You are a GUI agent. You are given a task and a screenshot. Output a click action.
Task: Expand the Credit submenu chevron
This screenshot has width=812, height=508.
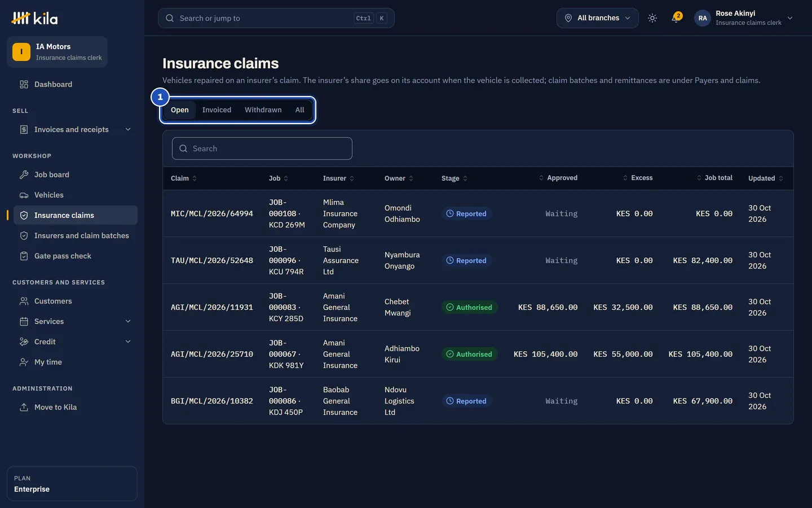pos(128,341)
